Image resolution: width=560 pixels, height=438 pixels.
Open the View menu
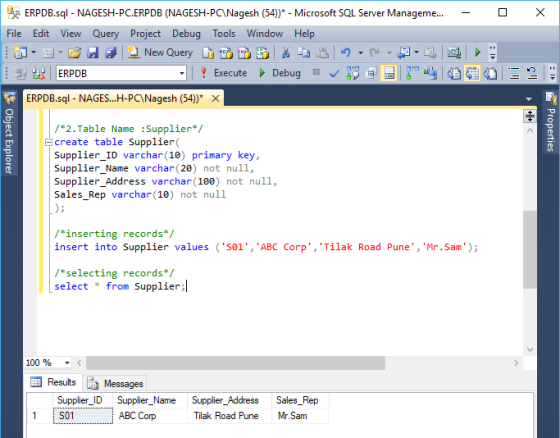tap(71, 34)
